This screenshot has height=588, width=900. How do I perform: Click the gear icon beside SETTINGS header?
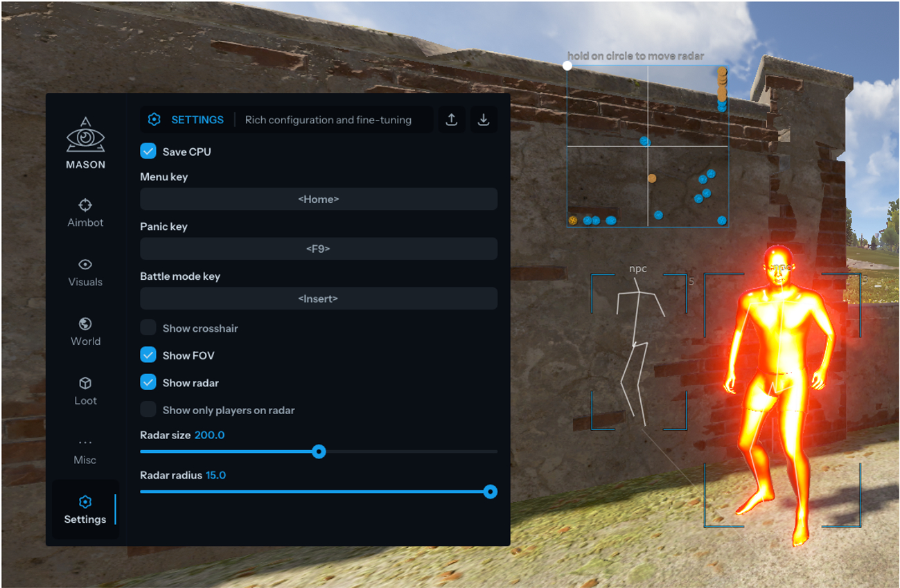(x=155, y=119)
